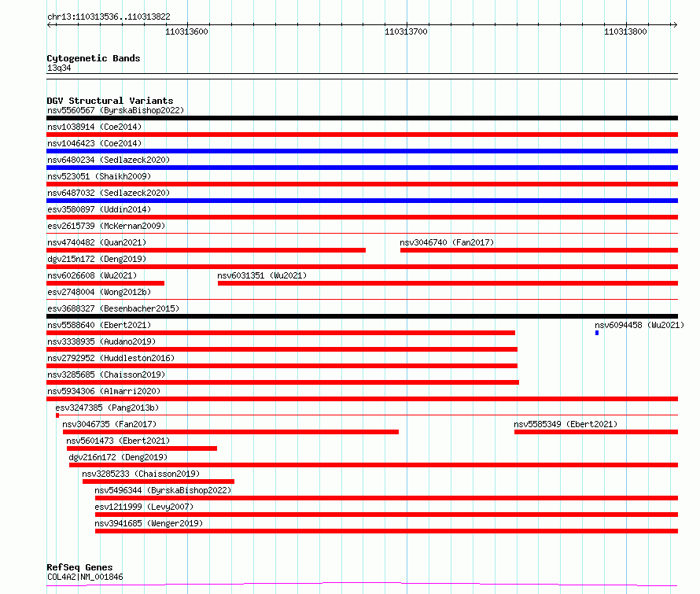Click the nsv2792952 (Huddleston2016) label

coord(111,358)
